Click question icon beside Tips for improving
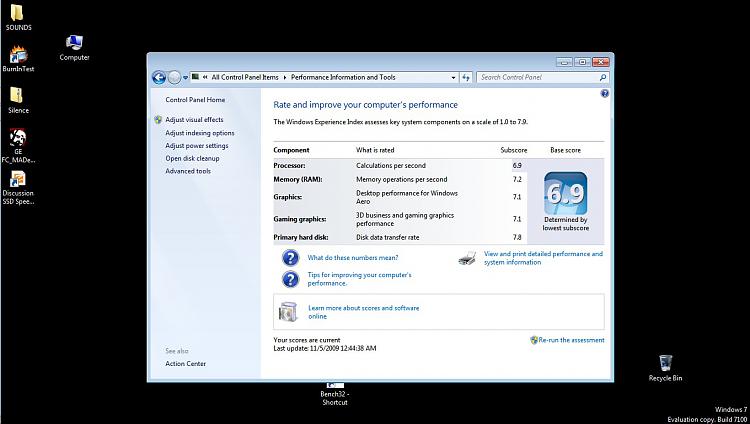 coord(290,279)
